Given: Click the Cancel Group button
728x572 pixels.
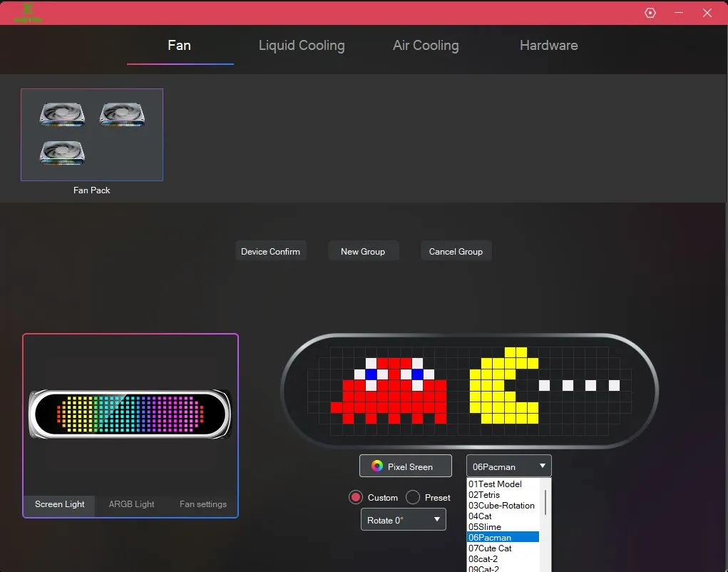Looking at the screenshot, I should (x=456, y=251).
